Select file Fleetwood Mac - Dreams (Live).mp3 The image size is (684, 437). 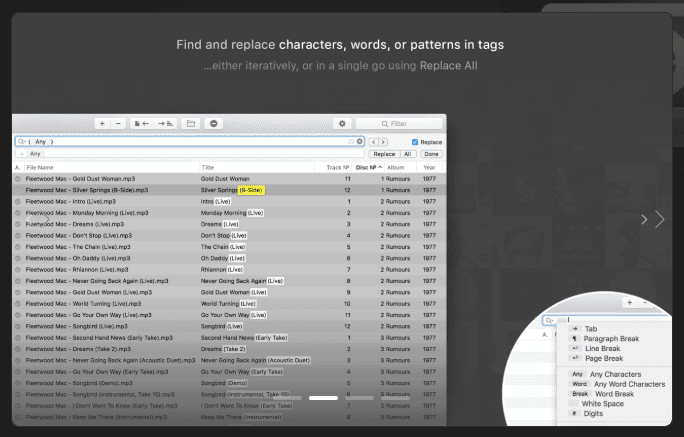tap(75, 224)
